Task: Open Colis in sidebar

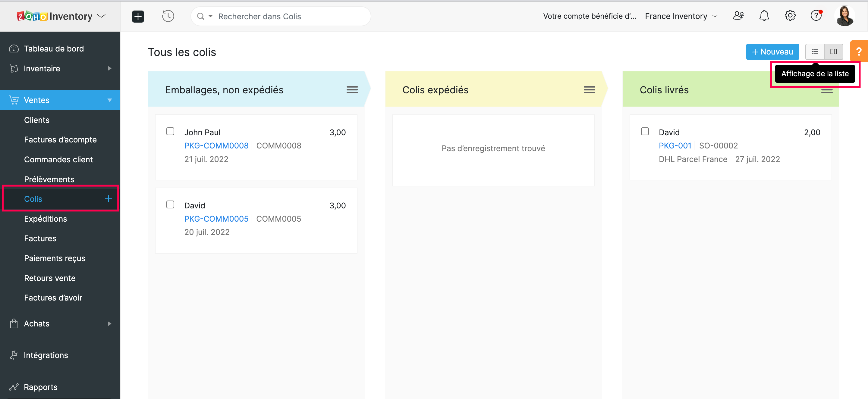Action: pyautogui.click(x=33, y=199)
